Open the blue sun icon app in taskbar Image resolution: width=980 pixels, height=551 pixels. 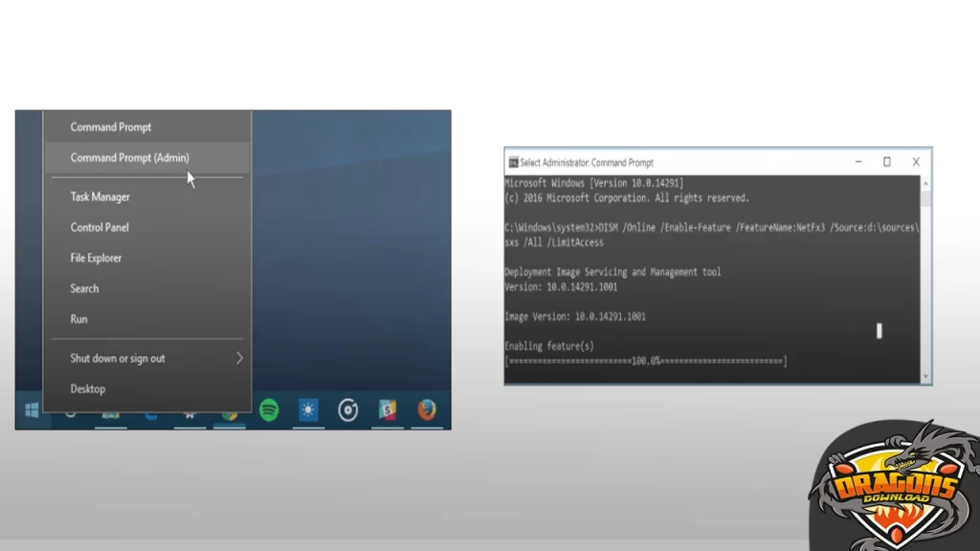pos(308,410)
